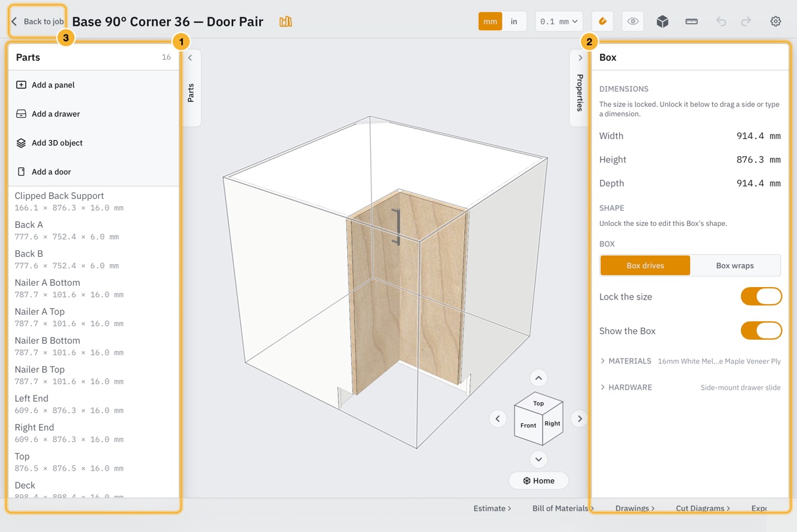Expand the HARDWARE section

[690, 387]
